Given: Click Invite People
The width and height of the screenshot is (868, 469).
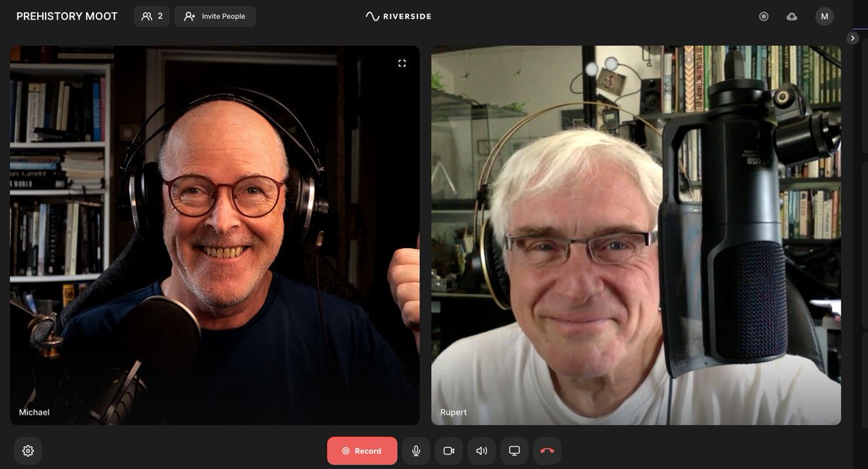Looking at the screenshot, I should (215, 16).
